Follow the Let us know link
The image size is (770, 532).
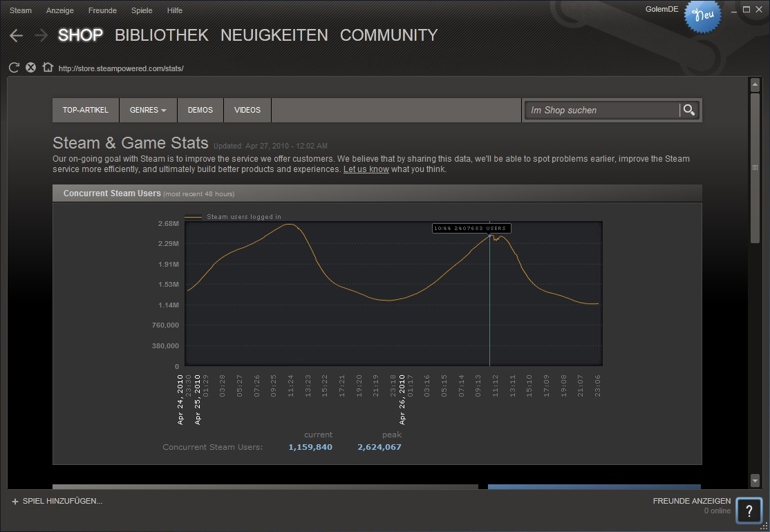[x=366, y=169]
